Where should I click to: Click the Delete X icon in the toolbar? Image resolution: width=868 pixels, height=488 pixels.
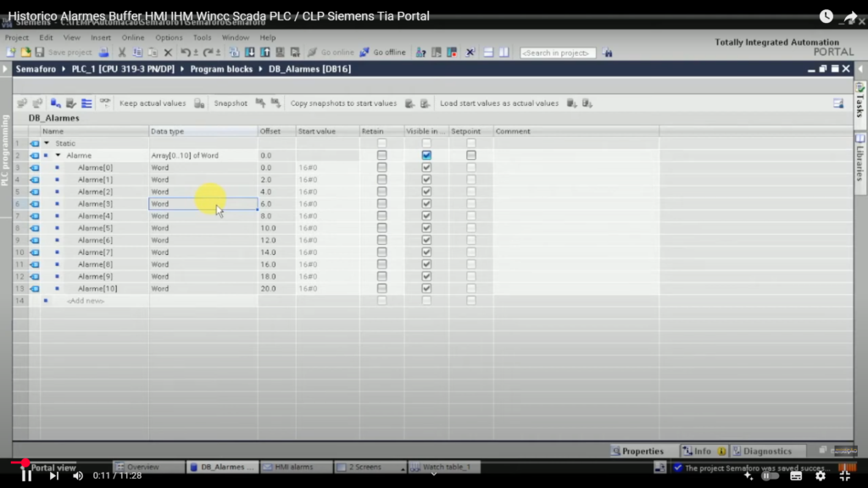click(x=169, y=53)
